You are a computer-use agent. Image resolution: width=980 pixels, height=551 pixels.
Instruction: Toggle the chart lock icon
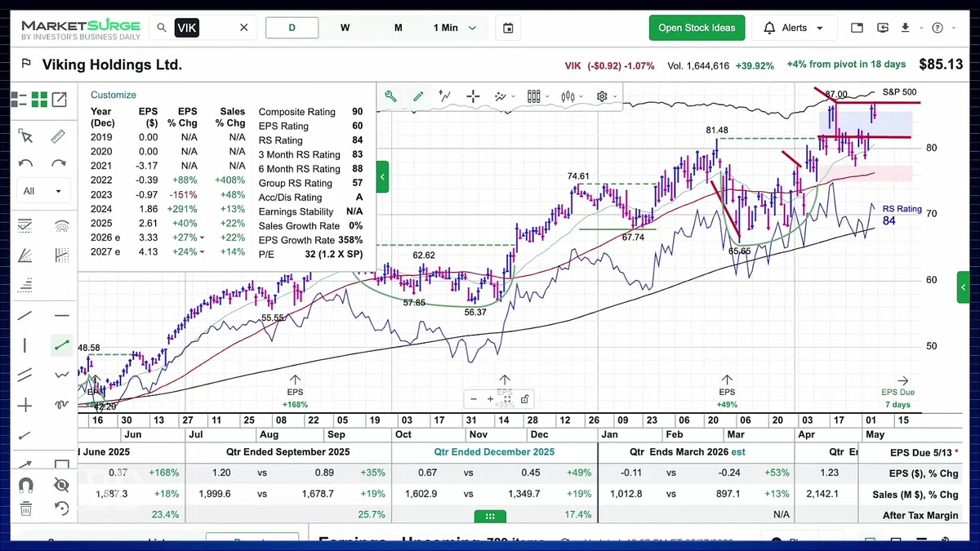tap(524, 399)
